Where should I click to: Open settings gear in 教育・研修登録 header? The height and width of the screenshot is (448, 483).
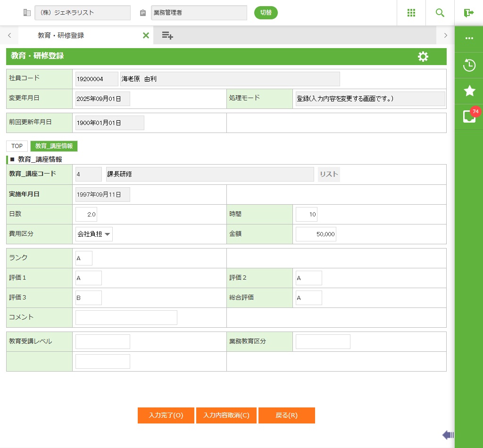click(x=423, y=57)
